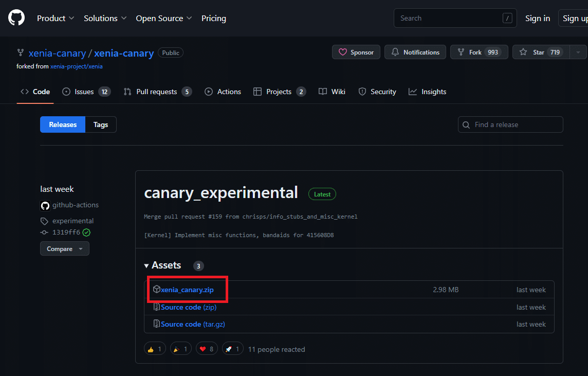Open commit 1319ff6

(66, 232)
